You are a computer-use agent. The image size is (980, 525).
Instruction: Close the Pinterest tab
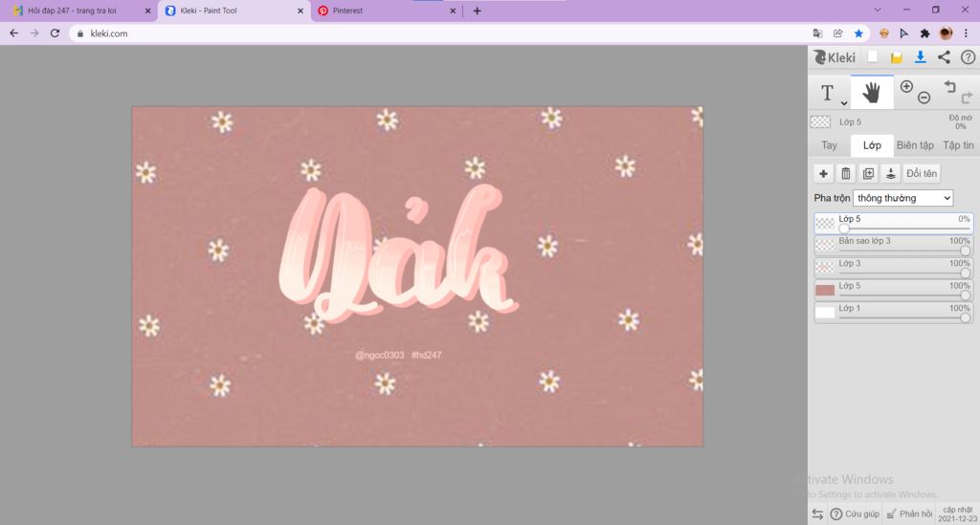pyautogui.click(x=453, y=11)
